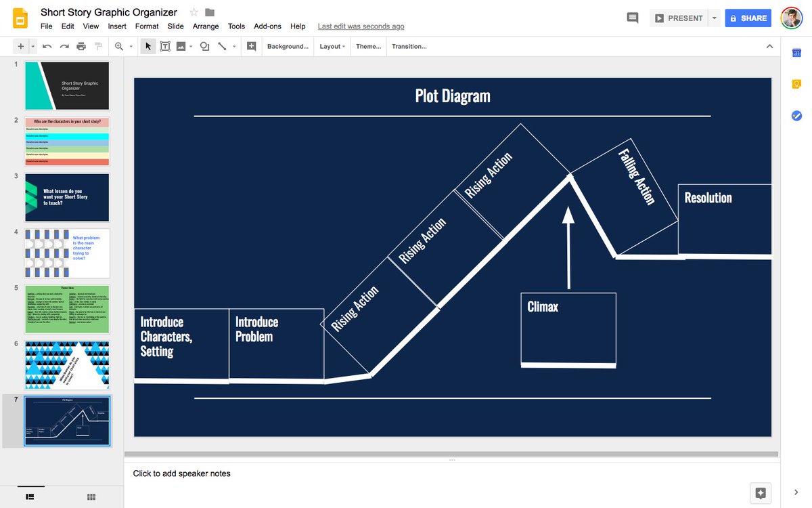Collapse the menus with the chevron up

pos(769,46)
